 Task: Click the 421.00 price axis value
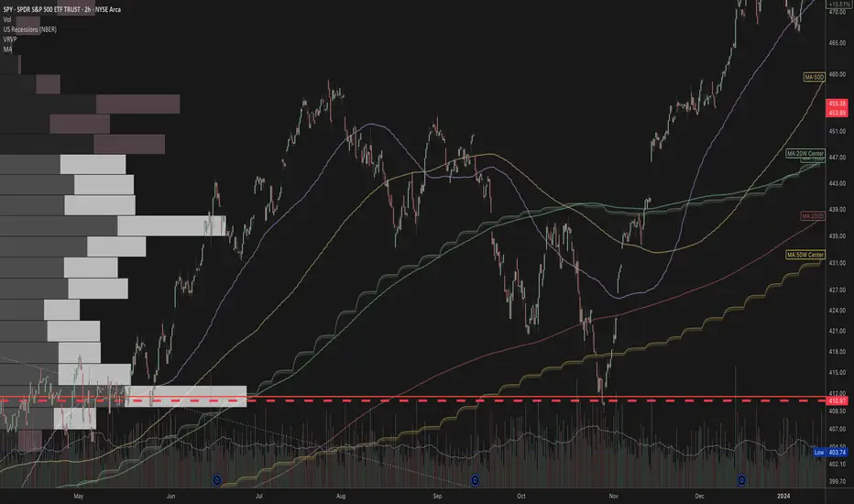point(838,331)
